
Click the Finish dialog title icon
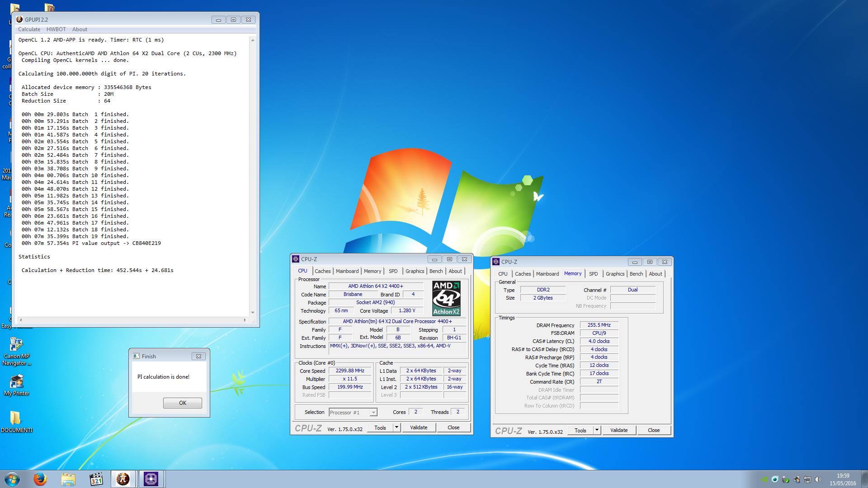tap(136, 356)
